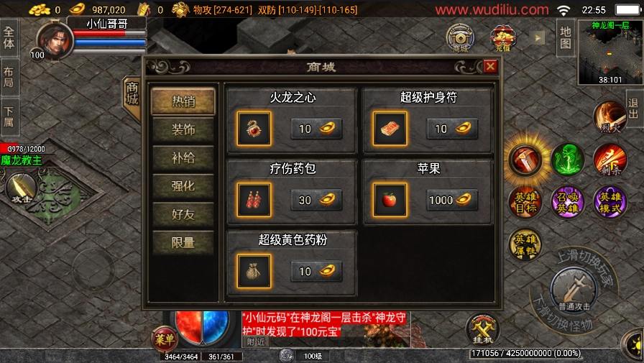The width and height of the screenshot is (644, 363).
Task: Toggle 挂机 auto-battle mode
Action: [482, 329]
